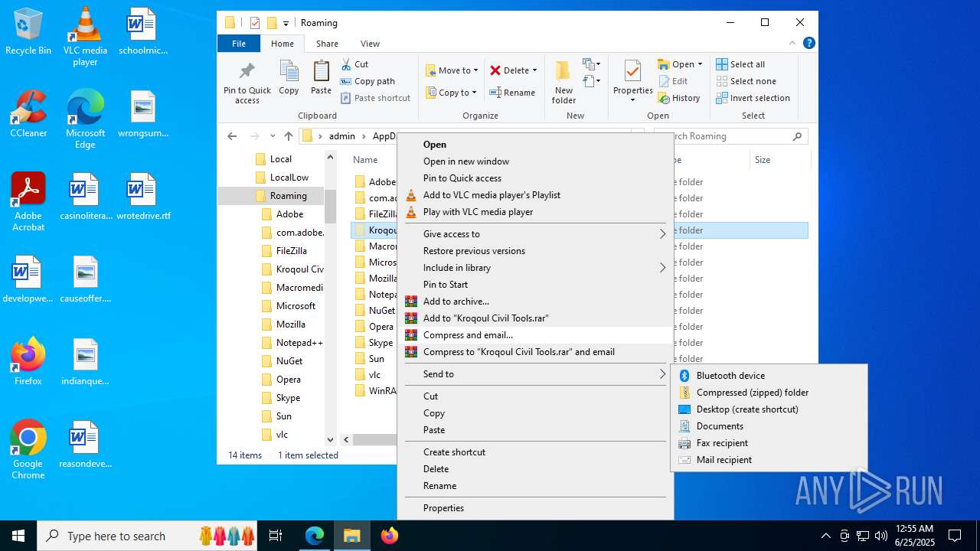The width and height of the screenshot is (980, 551).
Task: Choose Open in new window
Action: click(535, 161)
